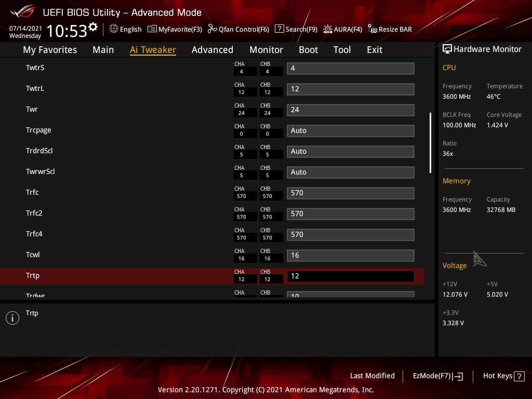Click the Hardware Monitor display icon
The image size is (532, 399).
pyautogui.click(x=447, y=49)
